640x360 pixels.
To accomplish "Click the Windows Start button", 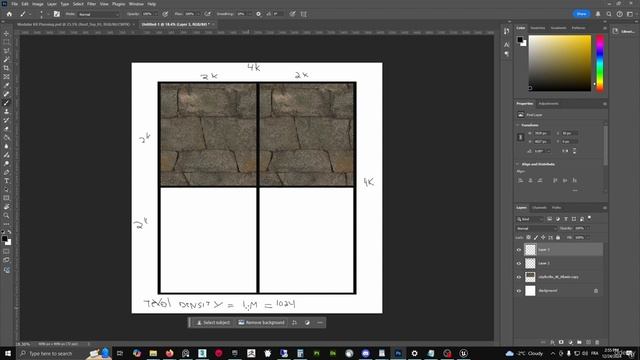I will pyautogui.click(x=8, y=353).
